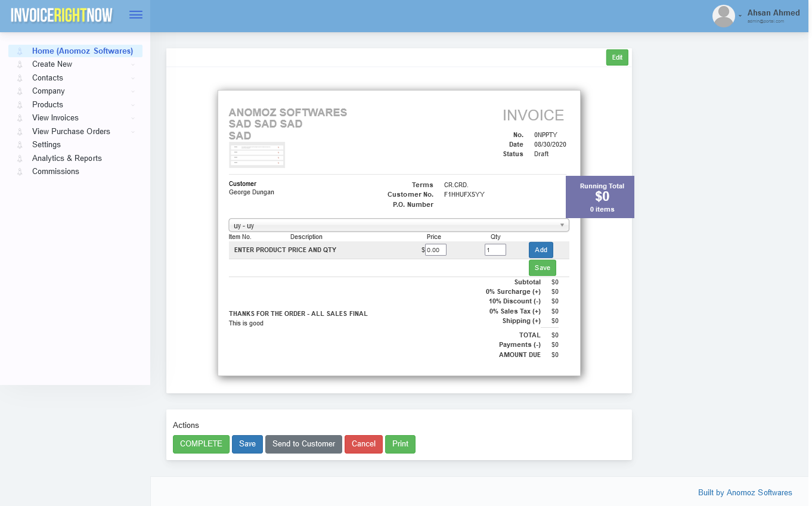812x506 pixels.
Task: Click the InvoiceRightNow logo
Action: click(x=61, y=15)
